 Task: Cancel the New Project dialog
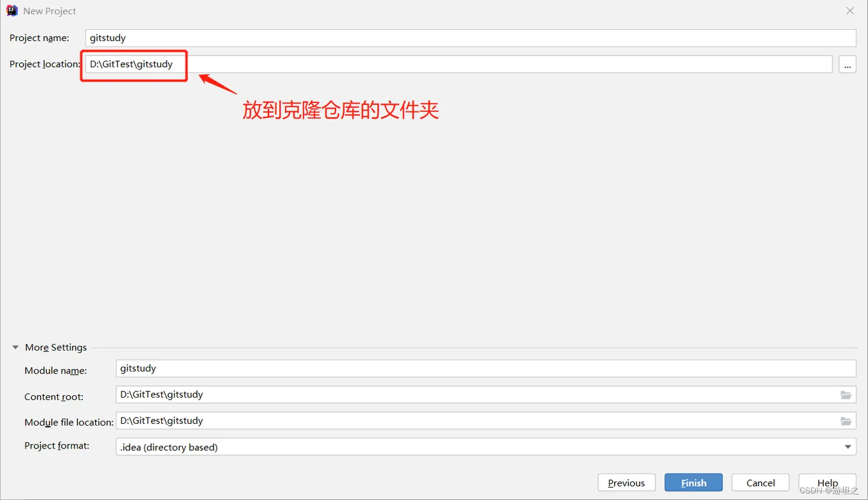coord(761,483)
